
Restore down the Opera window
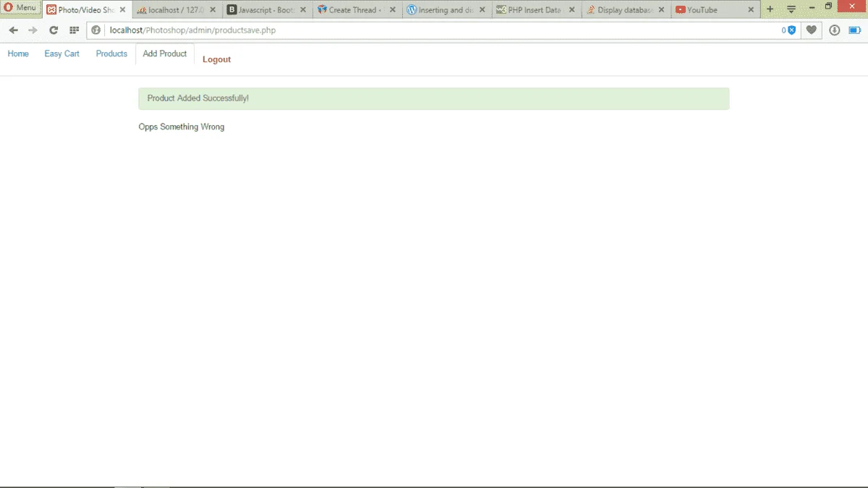[829, 7]
